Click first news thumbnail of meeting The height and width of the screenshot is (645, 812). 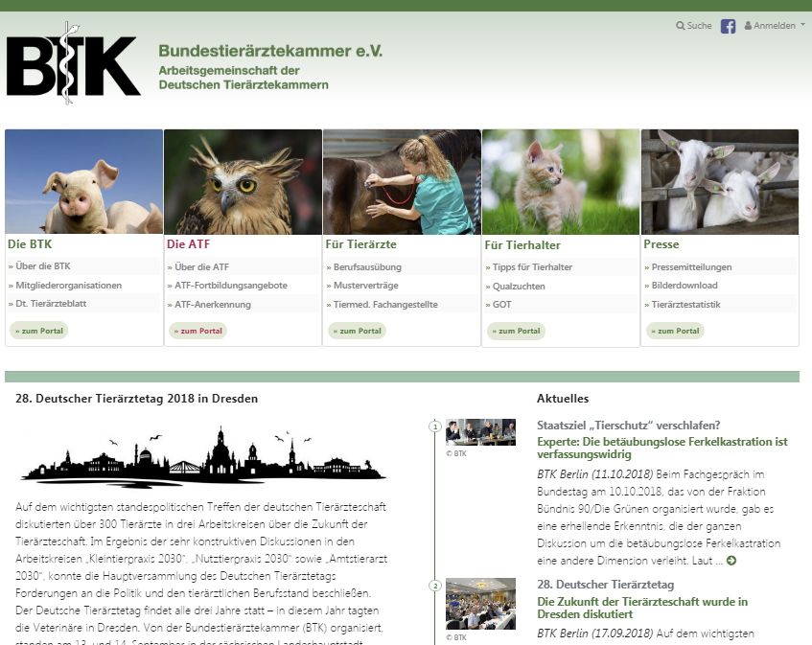pyautogui.click(x=480, y=432)
